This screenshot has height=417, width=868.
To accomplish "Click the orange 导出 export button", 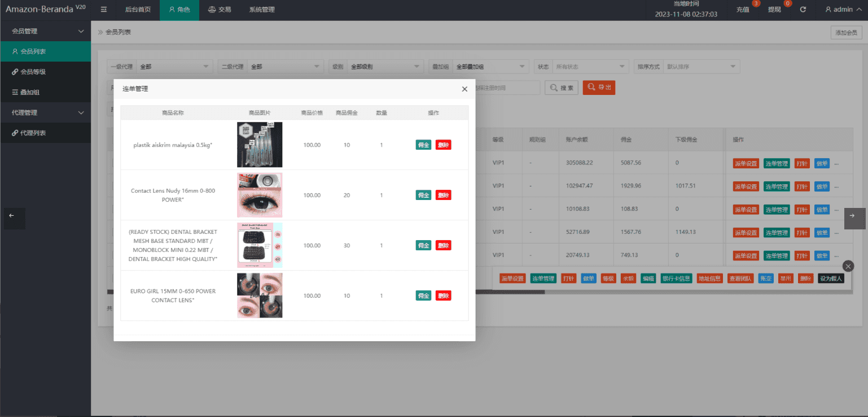I will click(599, 87).
